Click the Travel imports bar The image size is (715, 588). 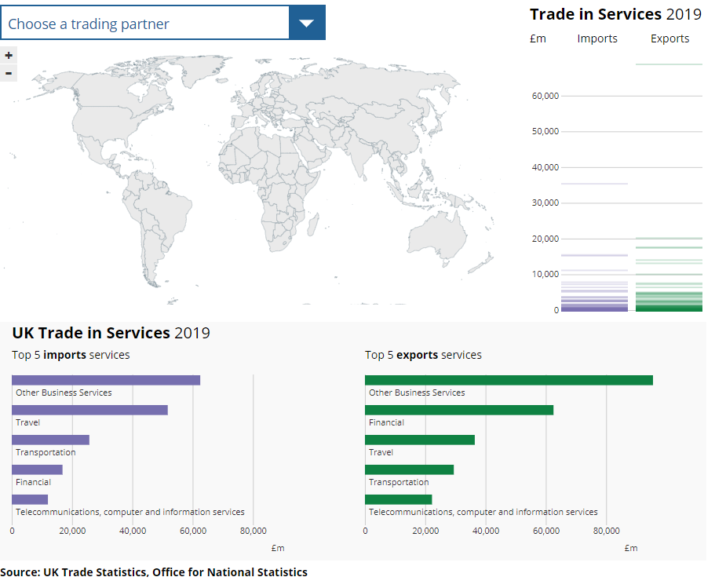click(89, 409)
